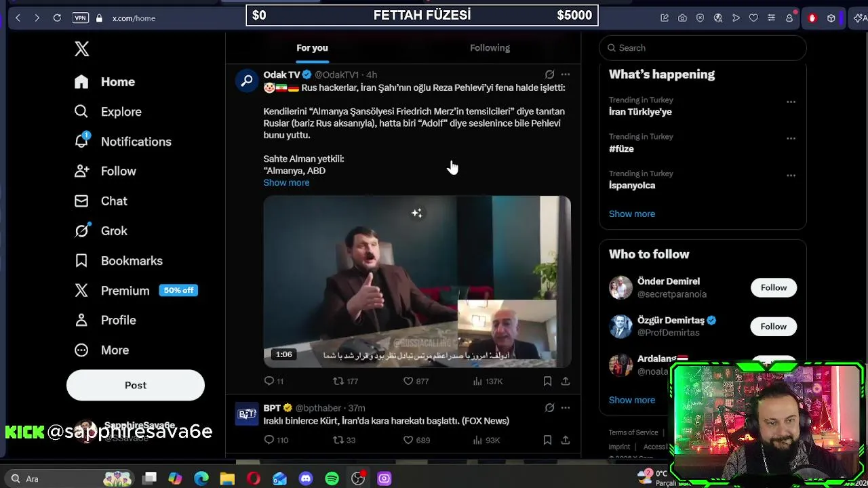The height and width of the screenshot is (488, 868).
Task: Bookmark the BPT post
Action: [x=547, y=441]
